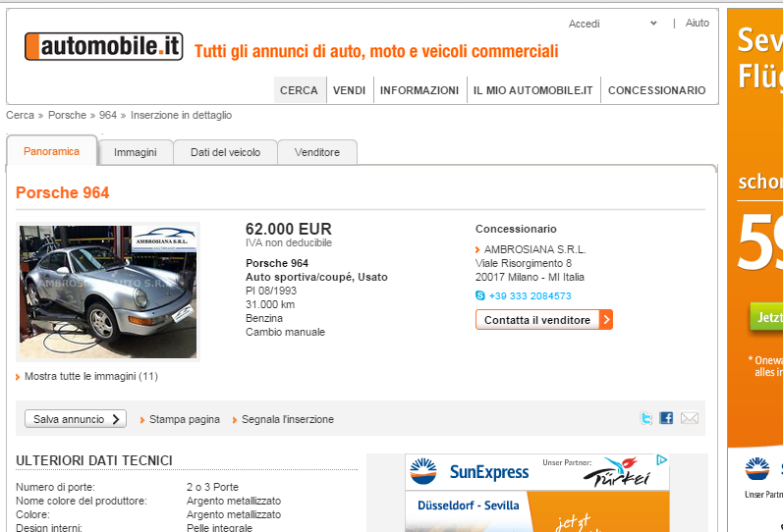Click the 'Inserzione in dettaglio' breadcrumb text
This screenshot has height=532, width=783.
182,115
